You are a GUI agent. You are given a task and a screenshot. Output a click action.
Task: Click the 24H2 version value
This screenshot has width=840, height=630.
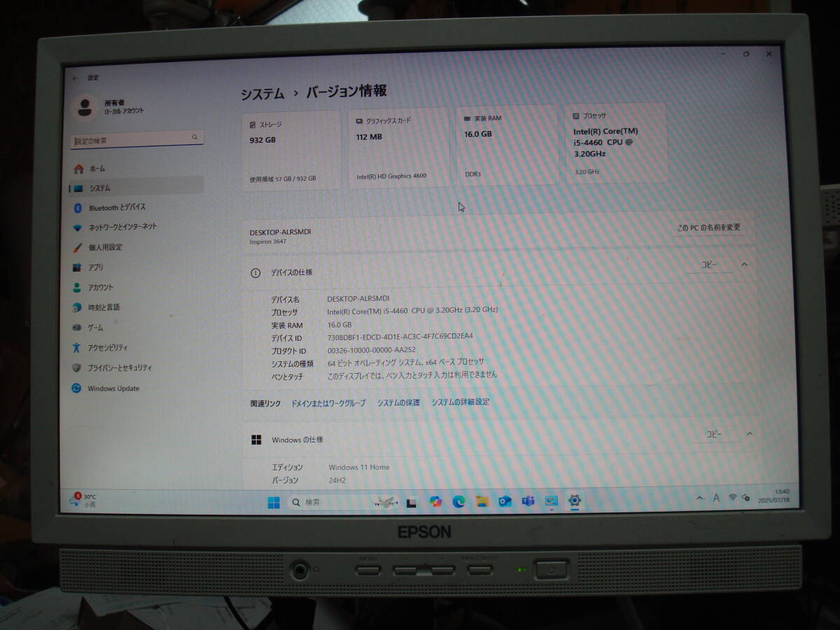tap(337, 481)
